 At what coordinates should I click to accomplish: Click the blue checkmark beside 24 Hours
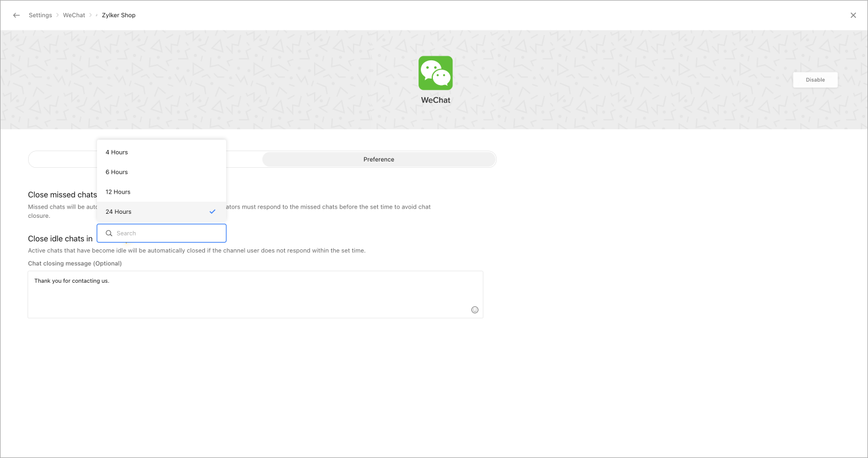click(212, 211)
